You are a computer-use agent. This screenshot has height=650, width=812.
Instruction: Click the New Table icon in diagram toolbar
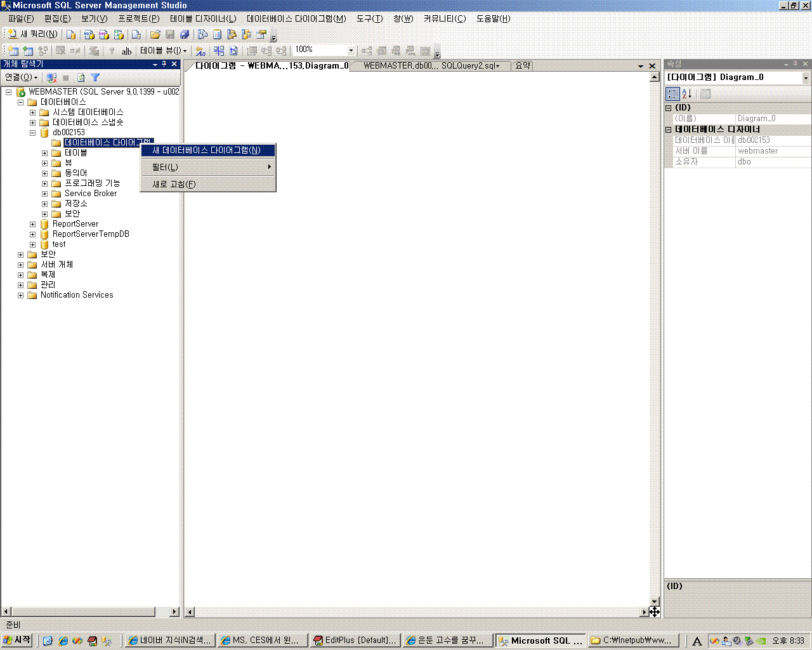point(13,51)
